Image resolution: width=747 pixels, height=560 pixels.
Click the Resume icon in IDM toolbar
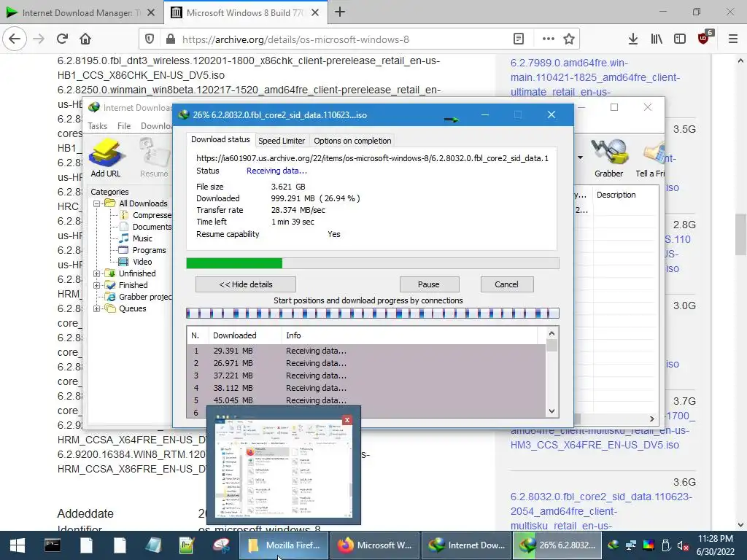click(154, 157)
